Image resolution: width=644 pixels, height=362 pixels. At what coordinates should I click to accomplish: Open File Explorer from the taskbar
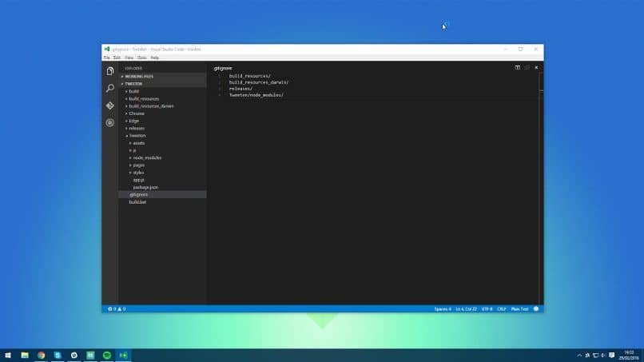25,355
